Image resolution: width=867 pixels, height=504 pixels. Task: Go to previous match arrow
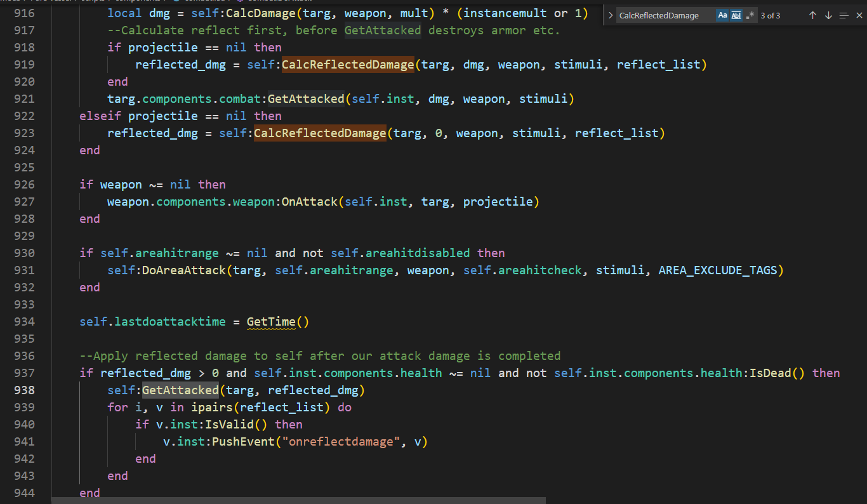tap(812, 15)
